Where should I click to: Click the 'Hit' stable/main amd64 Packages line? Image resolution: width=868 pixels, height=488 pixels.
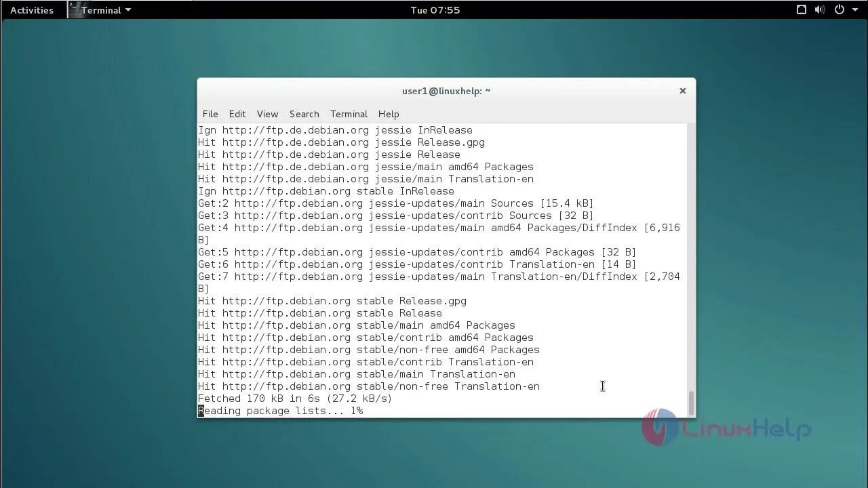click(x=357, y=325)
